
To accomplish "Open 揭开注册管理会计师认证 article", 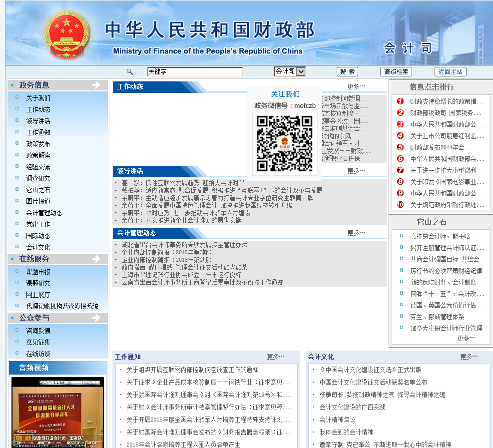I will click(447, 248).
